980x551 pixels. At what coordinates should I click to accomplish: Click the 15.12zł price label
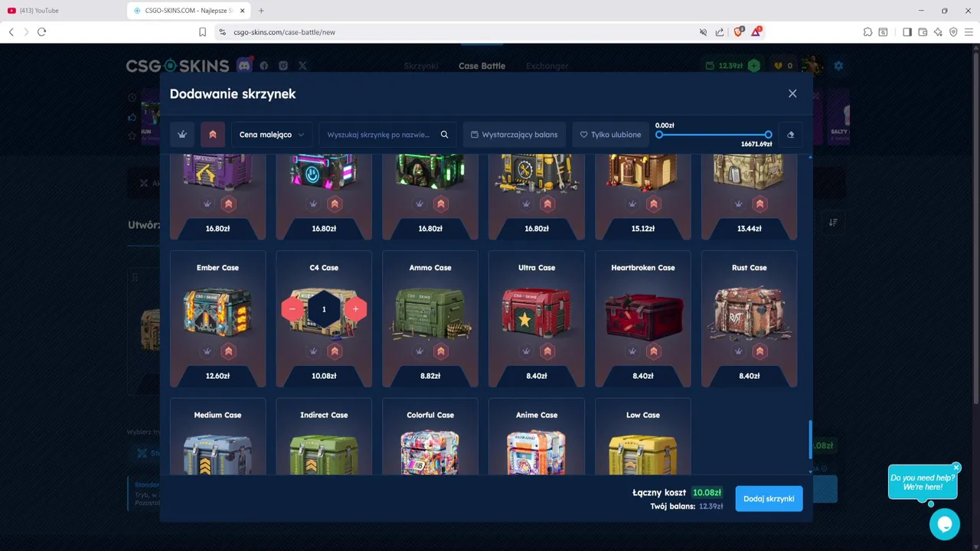point(643,228)
